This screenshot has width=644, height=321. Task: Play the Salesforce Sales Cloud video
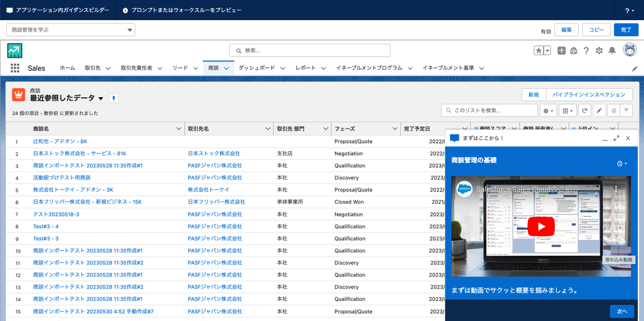coord(541,227)
